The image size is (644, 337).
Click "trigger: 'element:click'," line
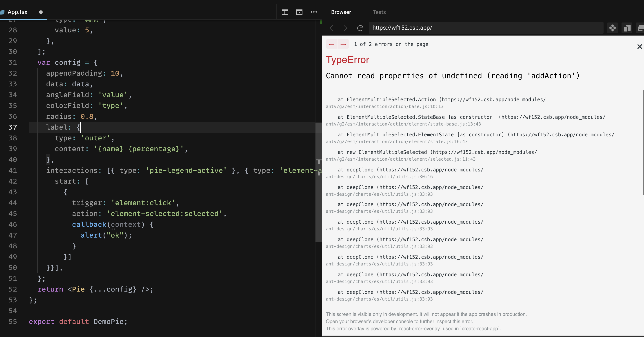click(x=126, y=203)
